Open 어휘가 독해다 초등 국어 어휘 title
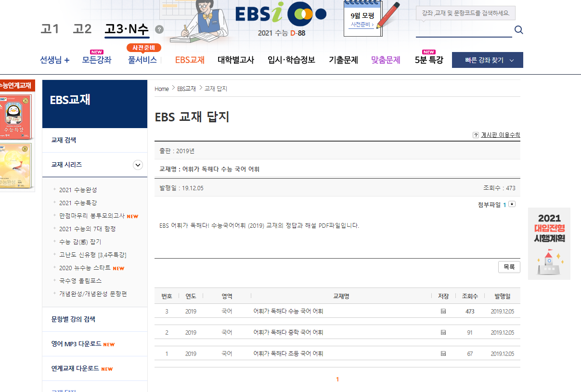The width and height of the screenshot is (581, 392). [x=288, y=354]
